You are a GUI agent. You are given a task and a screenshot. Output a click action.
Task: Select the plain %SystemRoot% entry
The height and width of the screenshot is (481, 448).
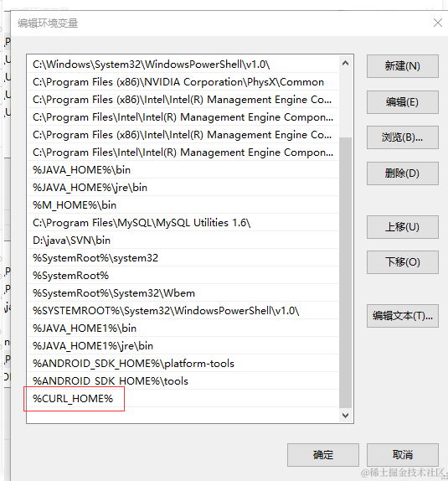pyautogui.click(x=183, y=276)
